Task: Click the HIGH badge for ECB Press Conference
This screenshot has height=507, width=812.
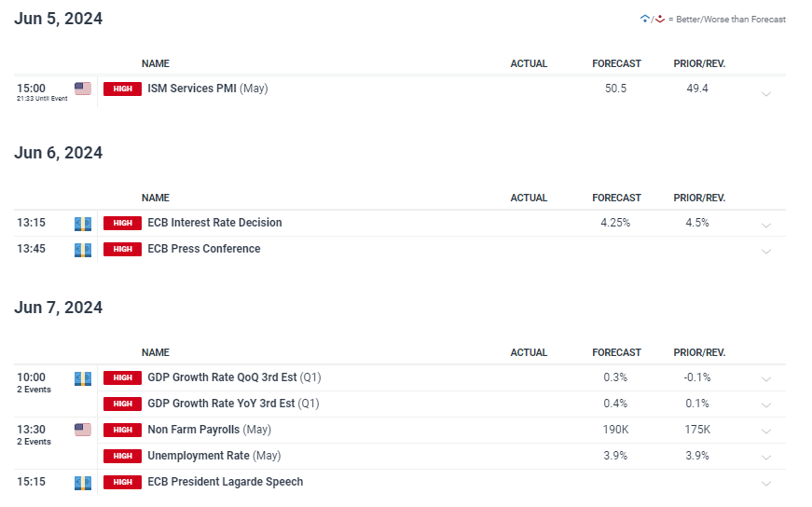Action: tap(122, 249)
